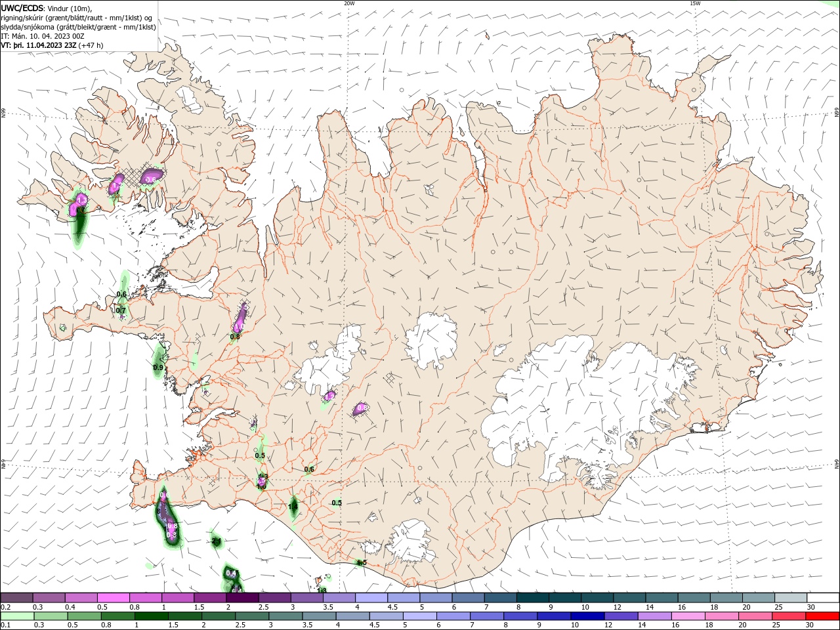
Task: Click the bright red swatch after 30, lower legend
Action: click(822, 616)
